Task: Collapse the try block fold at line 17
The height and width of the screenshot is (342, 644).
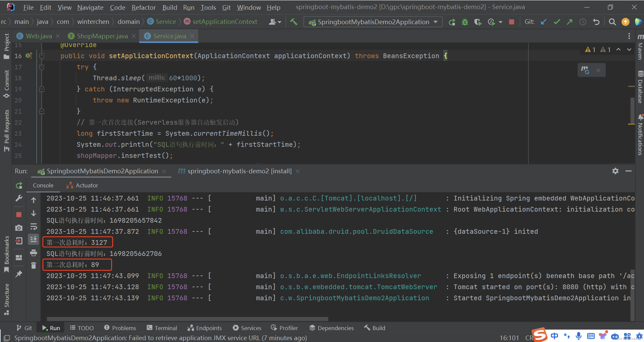Action: click(x=42, y=67)
